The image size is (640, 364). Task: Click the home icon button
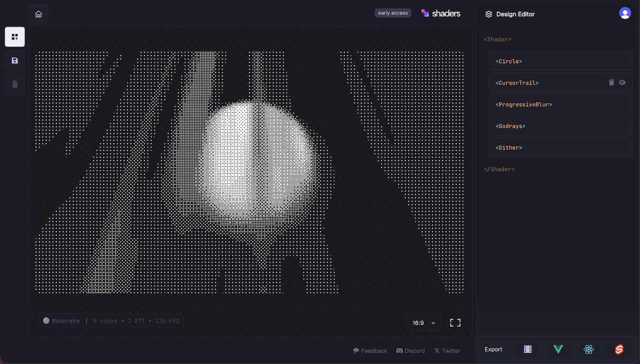coord(38,14)
